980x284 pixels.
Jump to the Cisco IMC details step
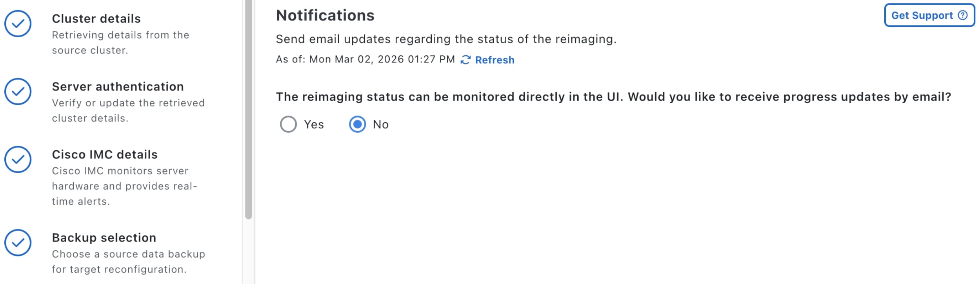tap(105, 154)
